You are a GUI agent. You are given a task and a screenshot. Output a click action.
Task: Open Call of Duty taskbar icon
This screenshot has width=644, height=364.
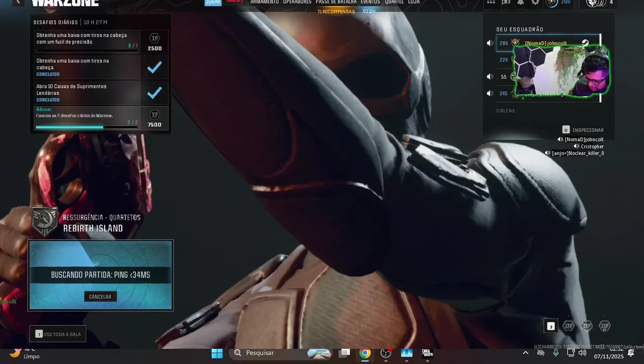tap(428, 353)
